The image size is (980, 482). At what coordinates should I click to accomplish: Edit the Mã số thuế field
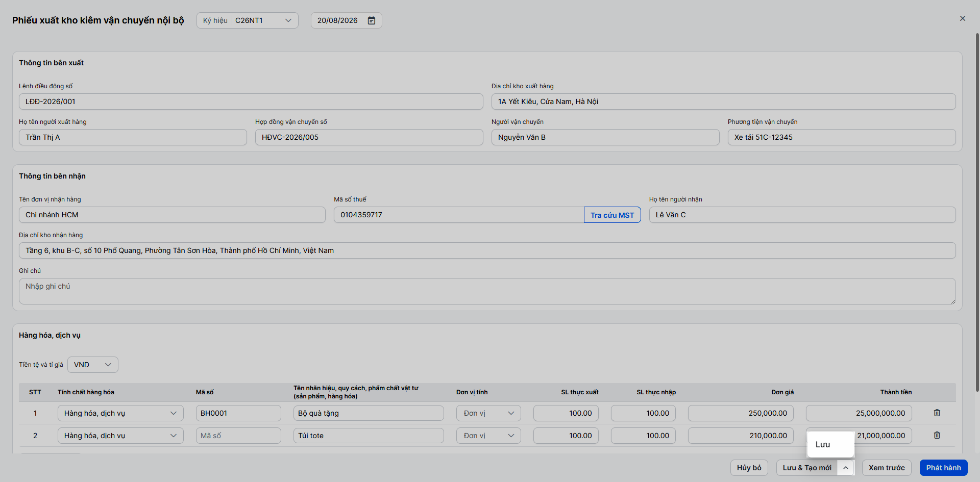(459, 215)
